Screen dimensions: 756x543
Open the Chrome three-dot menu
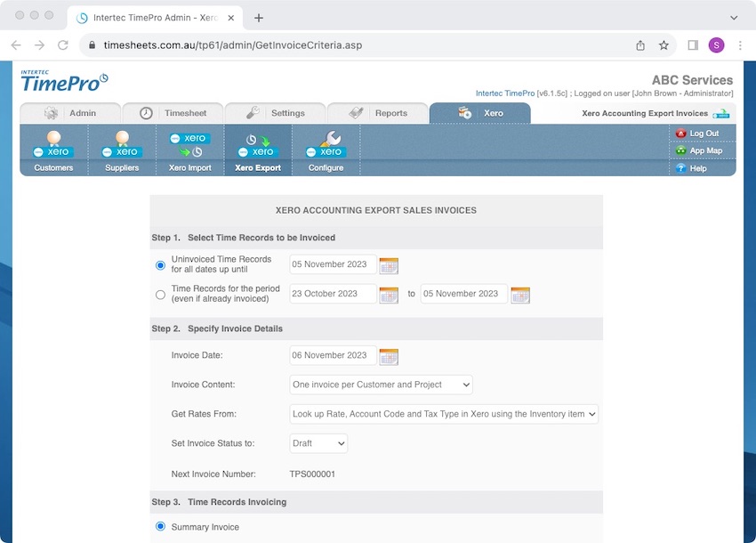click(740, 45)
